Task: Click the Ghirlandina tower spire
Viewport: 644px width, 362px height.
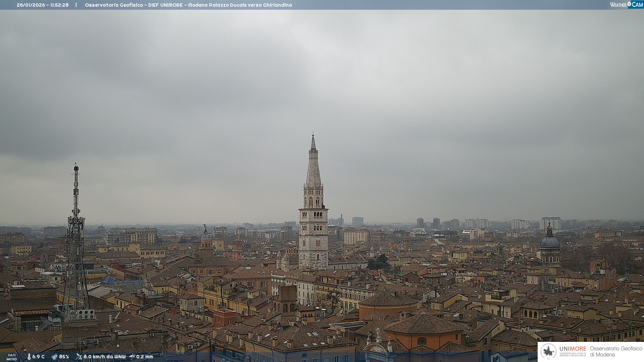Action: tap(313, 168)
